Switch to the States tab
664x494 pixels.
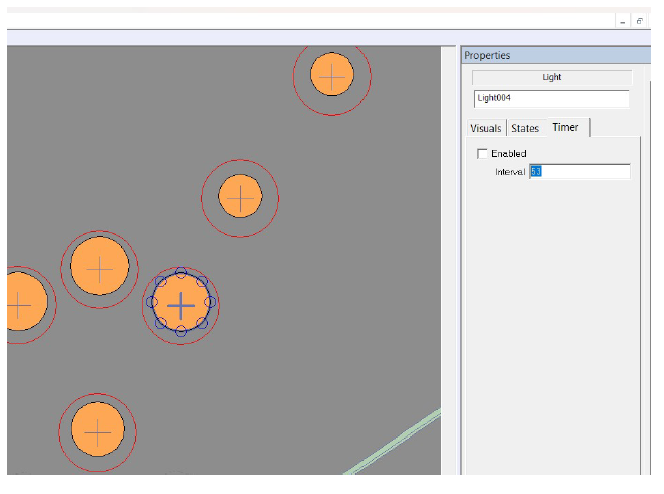click(525, 128)
